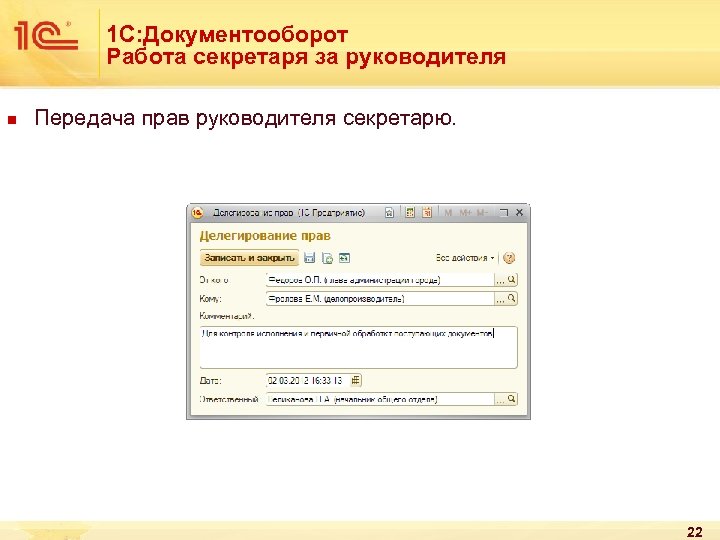This screenshot has width=720, height=540.
Task: Open the date picker calendar button beside Дата
Action: (x=356, y=380)
